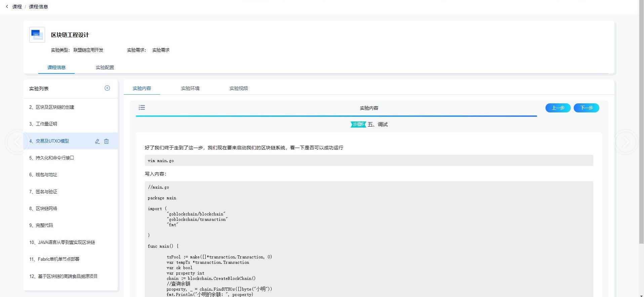Click the back arrow beside 课程 breadcrumb
The height and width of the screenshot is (297, 644).
click(x=7, y=6)
